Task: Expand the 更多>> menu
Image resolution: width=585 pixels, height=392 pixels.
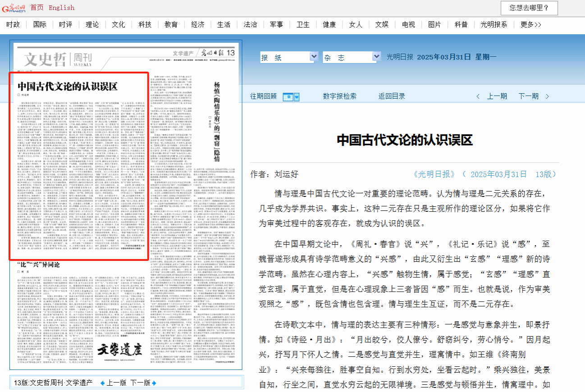Action: point(531,24)
